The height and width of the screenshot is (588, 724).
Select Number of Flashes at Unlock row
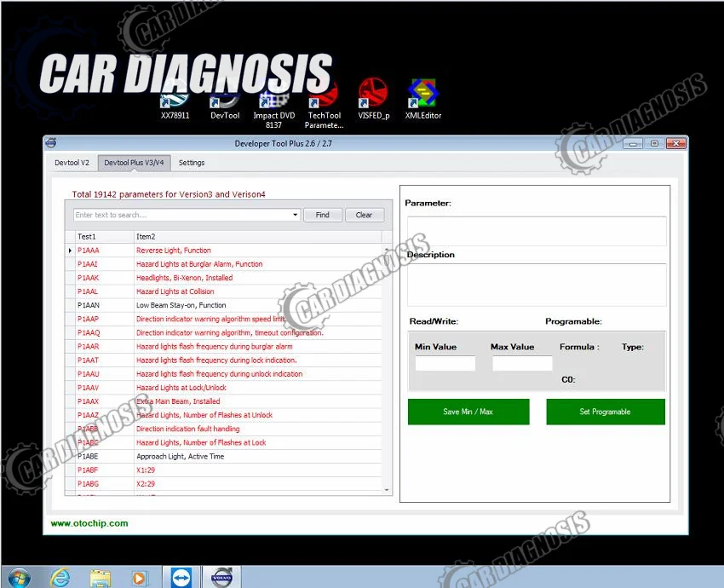pos(223,415)
